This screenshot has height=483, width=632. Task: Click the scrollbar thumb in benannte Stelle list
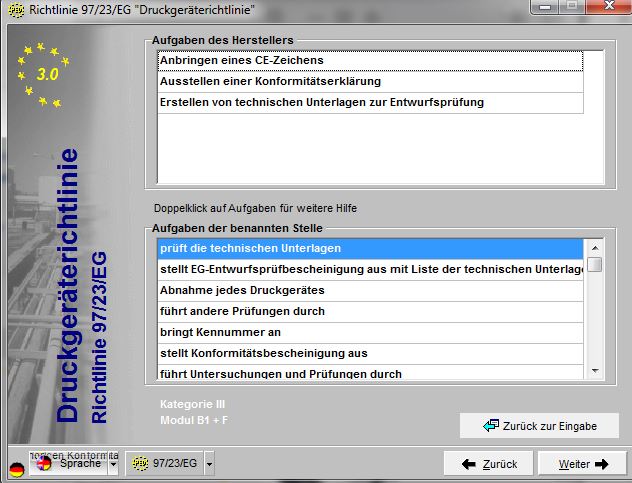pos(595,264)
